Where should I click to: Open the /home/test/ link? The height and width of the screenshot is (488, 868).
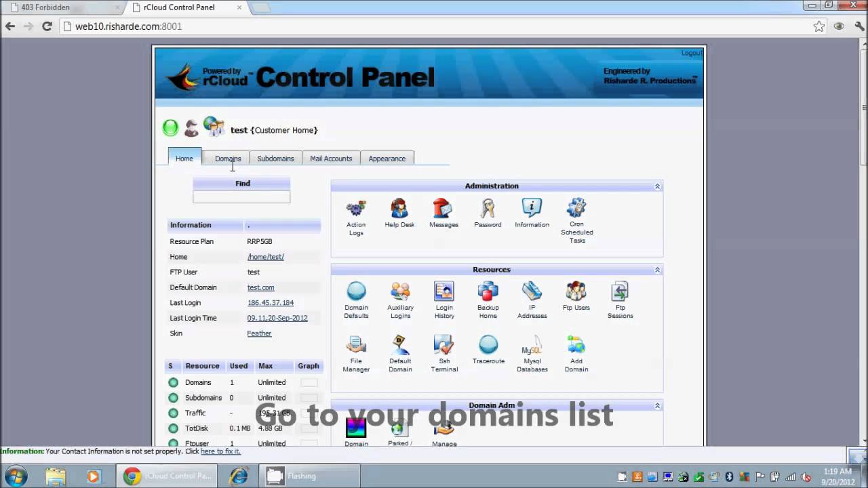[266, 257]
